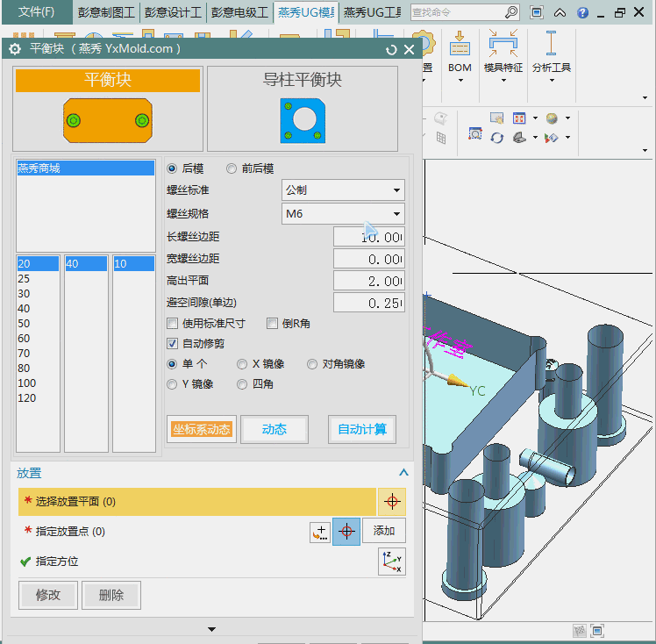Open the 螺丝规格 dropdown showing M6
The width and height of the screenshot is (656, 644).
(x=343, y=213)
